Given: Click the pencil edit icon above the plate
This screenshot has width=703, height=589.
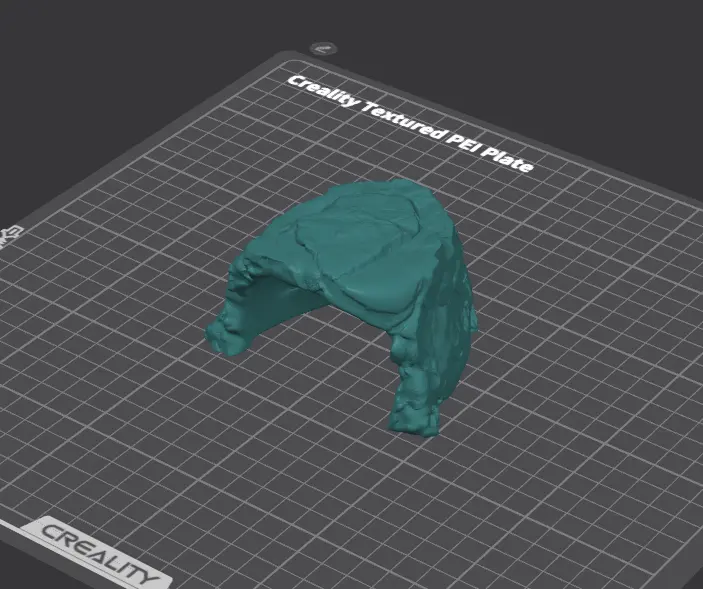Looking at the screenshot, I should click(x=322, y=48).
